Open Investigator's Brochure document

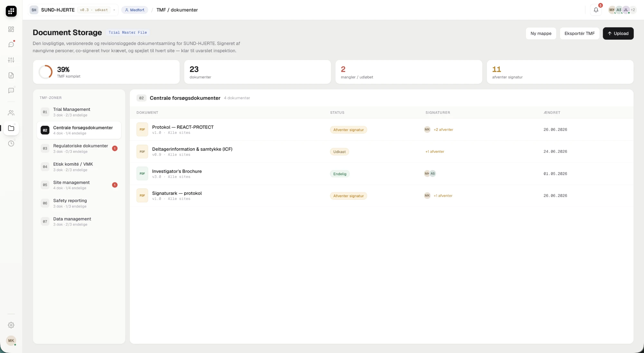tap(382, 173)
